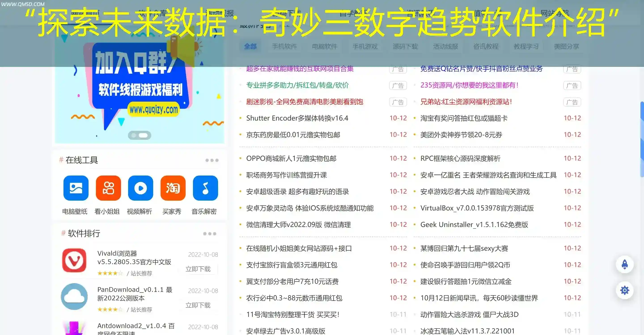Open the 电脑壁纸 wallpaper tool icon
644x335 pixels.
click(x=76, y=188)
